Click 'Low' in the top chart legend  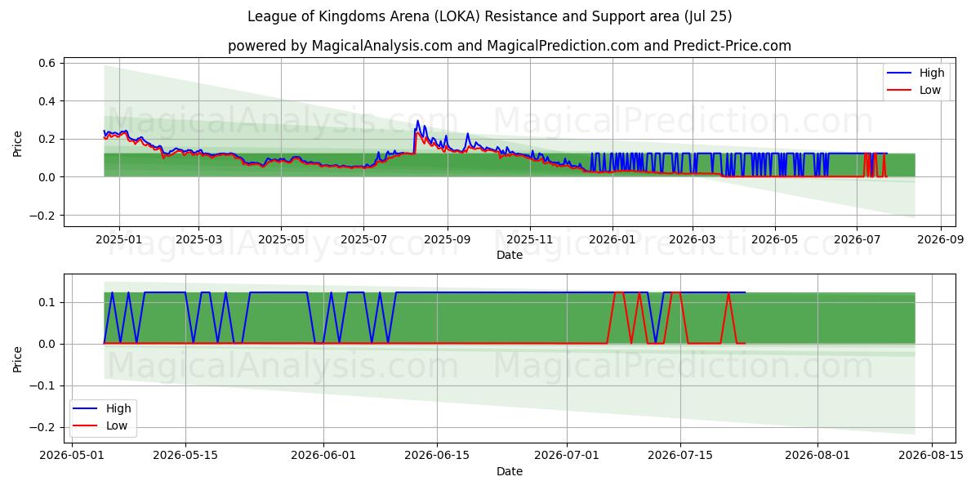tap(930, 91)
